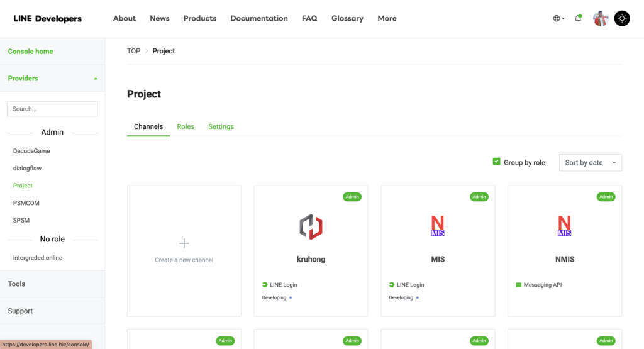Toggle the dark/light theme button
This screenshot has width=644, height=349.
click(x=622, y=18)
